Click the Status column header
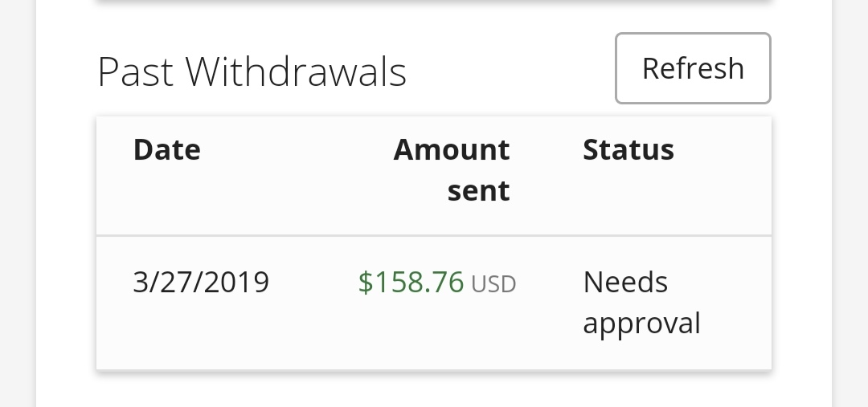 click(628, 149)
